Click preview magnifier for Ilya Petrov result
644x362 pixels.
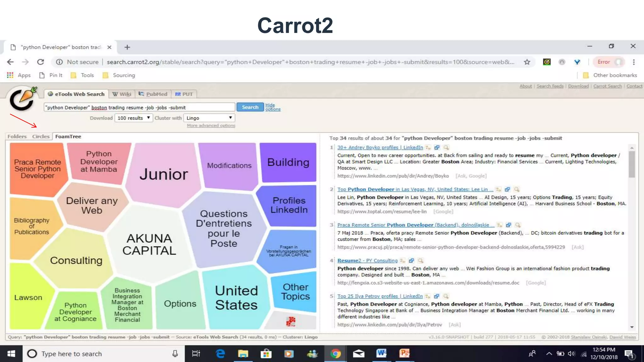(446, 296)
